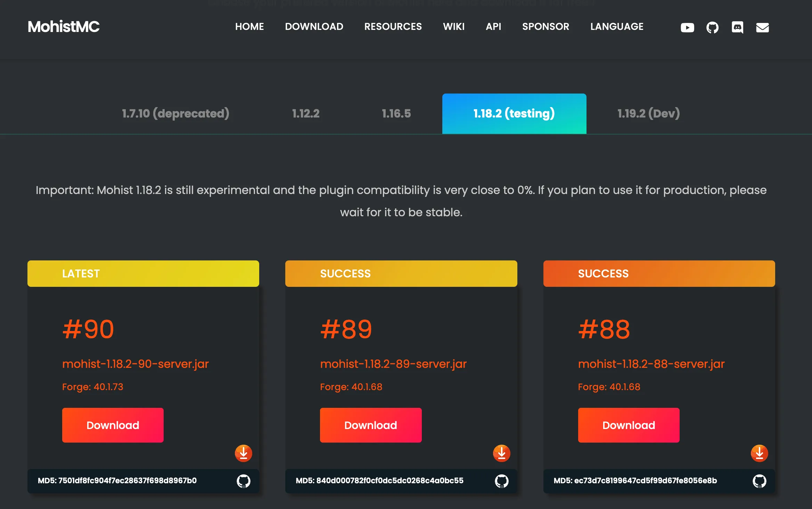Image resolution: width=812 pixels, height=509 pixels.
Task: Click the LATEST card header
Action: coord(143,273)
